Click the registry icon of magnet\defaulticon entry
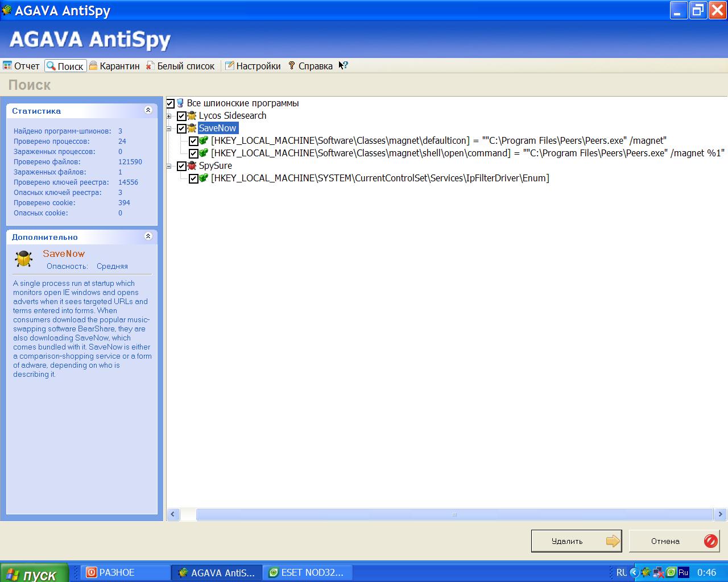This screenshot has height=582, width=728. click(x=204, y=140)
